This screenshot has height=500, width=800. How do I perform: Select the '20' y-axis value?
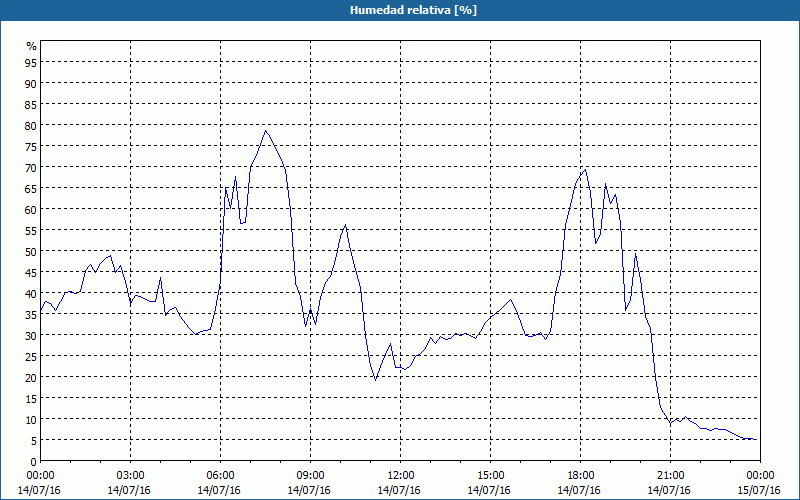click(31, 378)
